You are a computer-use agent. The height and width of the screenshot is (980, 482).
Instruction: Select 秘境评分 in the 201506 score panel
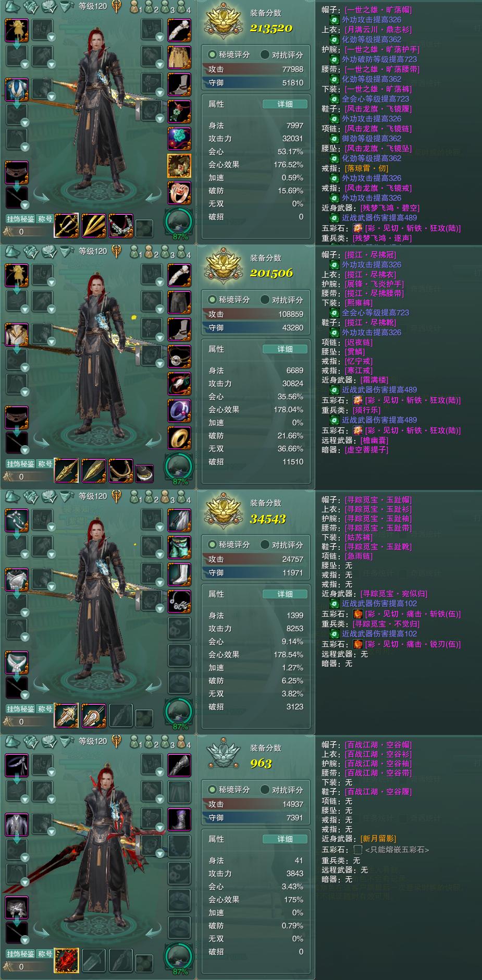(229, 300)
